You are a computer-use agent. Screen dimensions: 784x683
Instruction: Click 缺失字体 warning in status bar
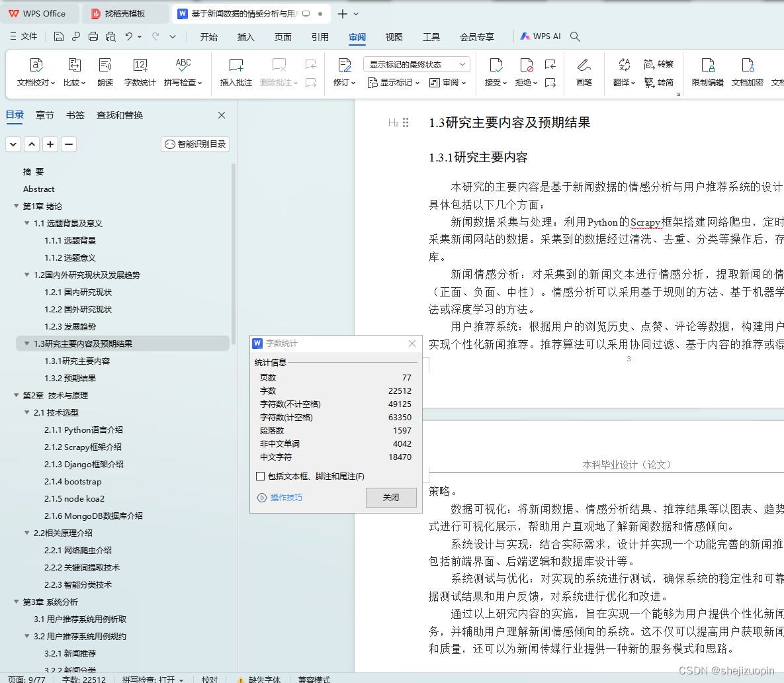tap(259, 679)
